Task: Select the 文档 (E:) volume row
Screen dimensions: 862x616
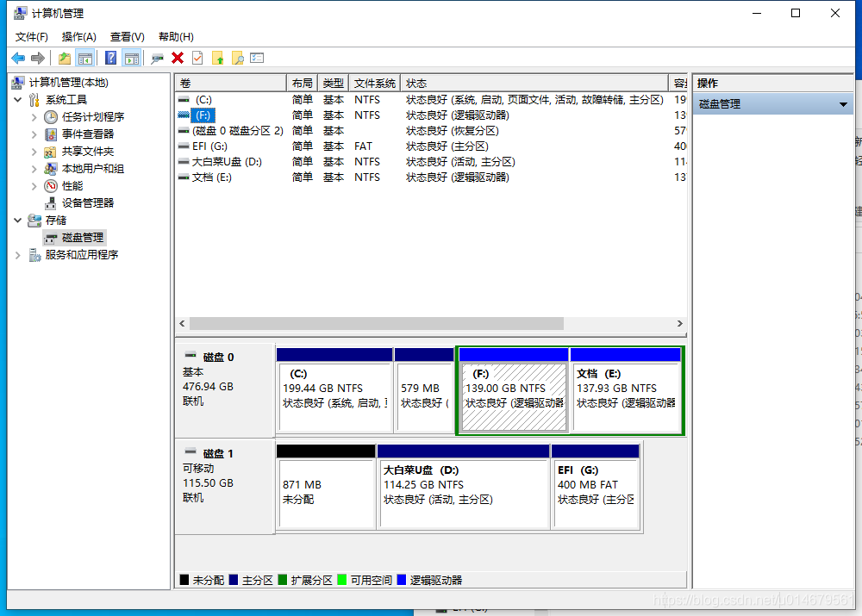Action: coord(431,177)
